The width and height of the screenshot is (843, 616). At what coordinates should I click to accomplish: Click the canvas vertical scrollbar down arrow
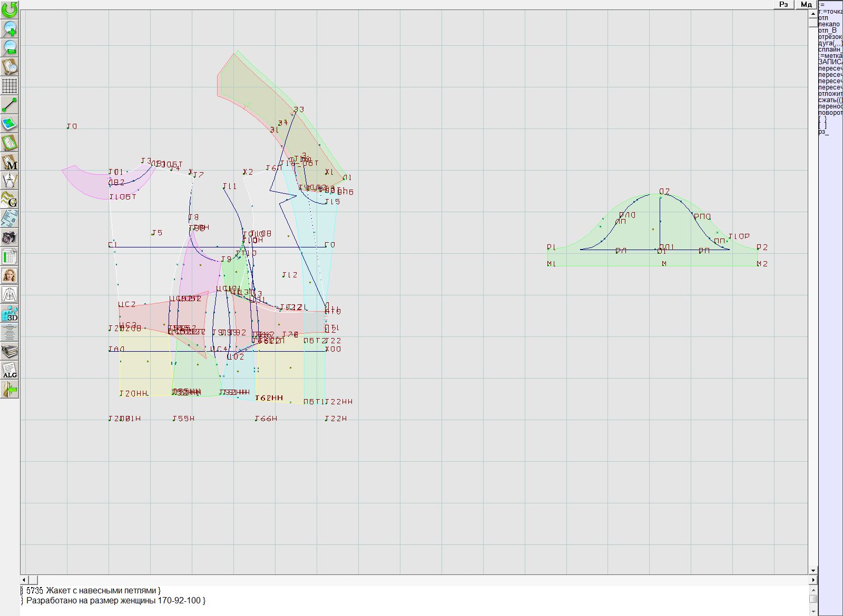(x=813, y=570)
